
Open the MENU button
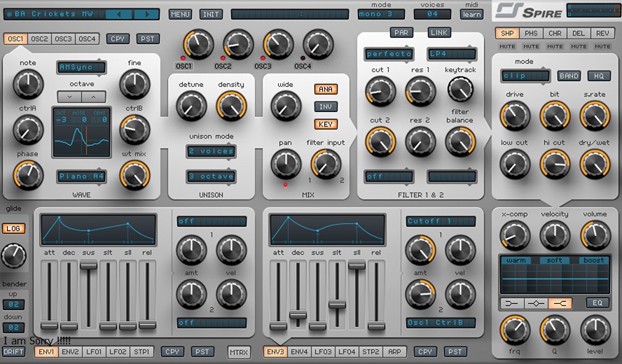click(x=180, y=14)
